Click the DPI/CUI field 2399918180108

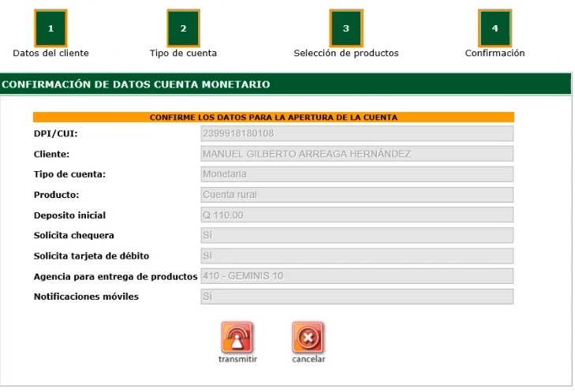coord(357,133)
